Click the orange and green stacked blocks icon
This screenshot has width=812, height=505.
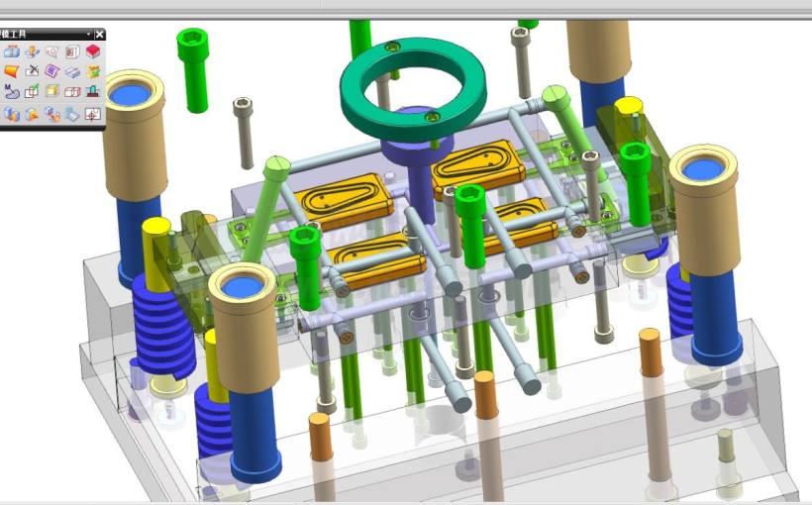(93, 71)
